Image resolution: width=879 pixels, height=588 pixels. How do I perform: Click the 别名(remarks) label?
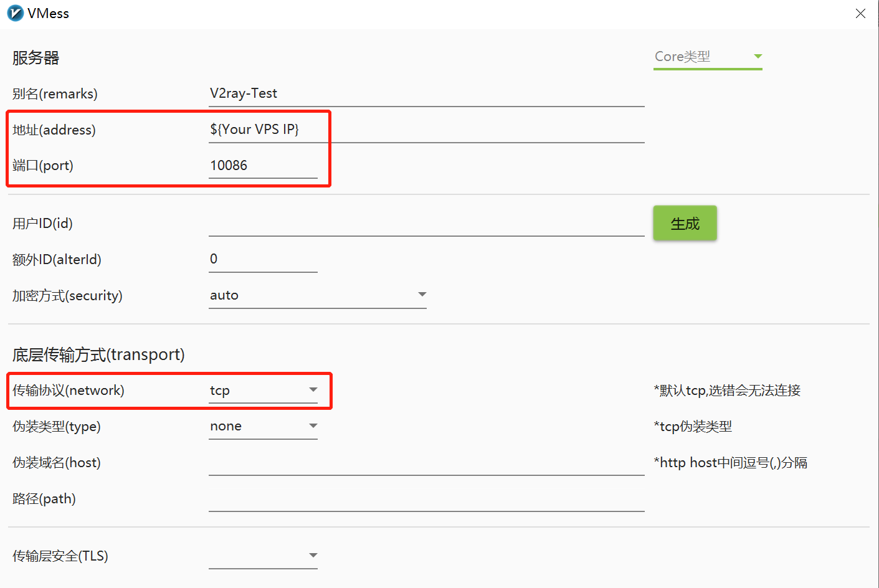pyautogui.click(x=55, y=94)
